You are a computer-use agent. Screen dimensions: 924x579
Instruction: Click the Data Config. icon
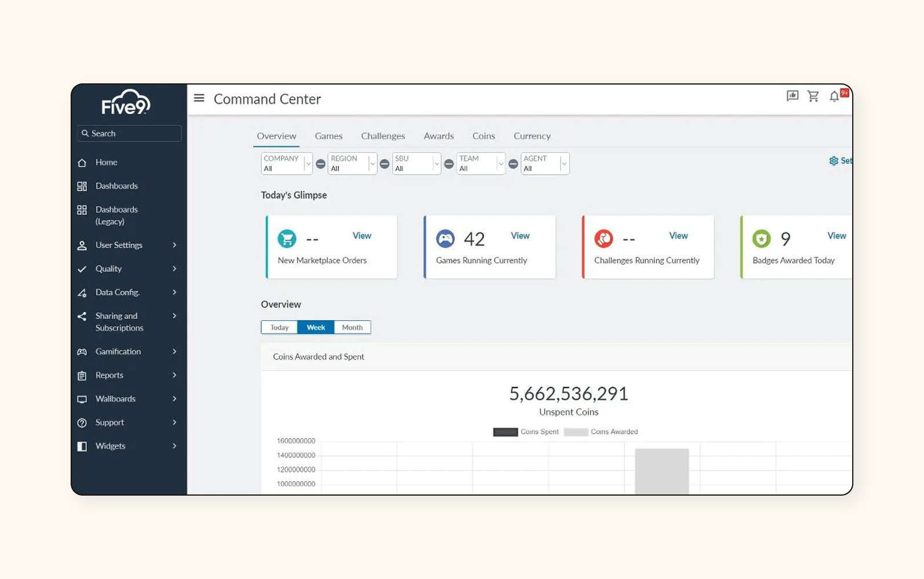(82, 293)
